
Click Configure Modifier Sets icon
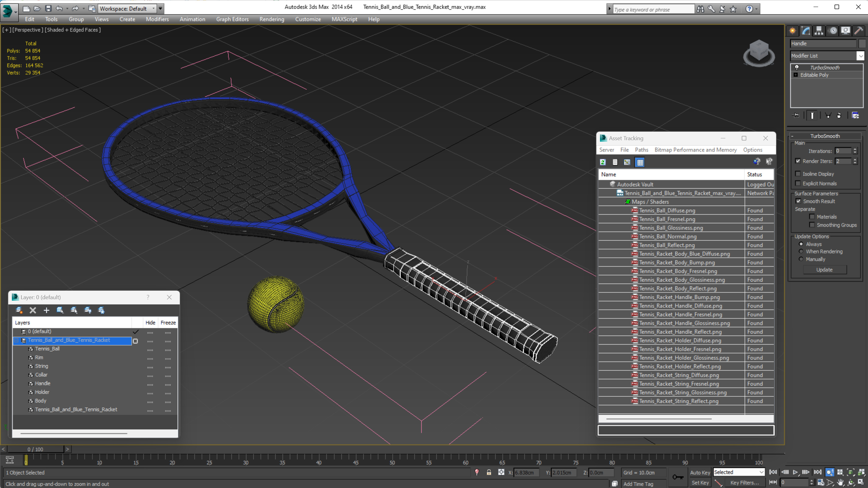point(855,116)
